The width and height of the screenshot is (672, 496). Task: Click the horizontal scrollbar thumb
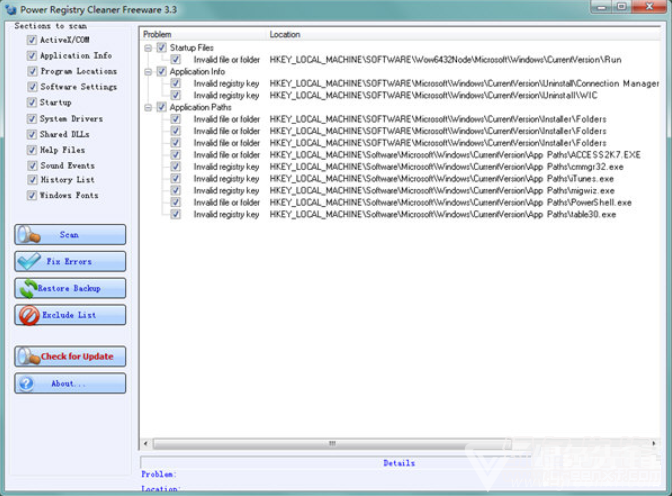332,443
